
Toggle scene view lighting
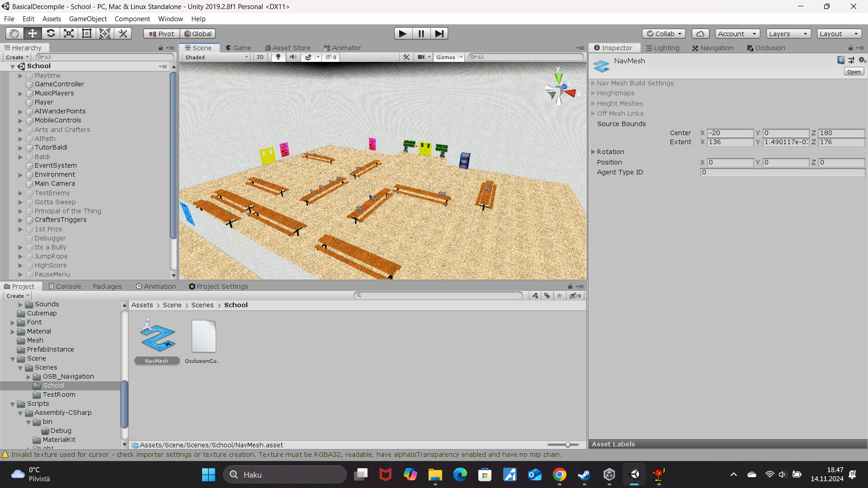pos(278,57)
